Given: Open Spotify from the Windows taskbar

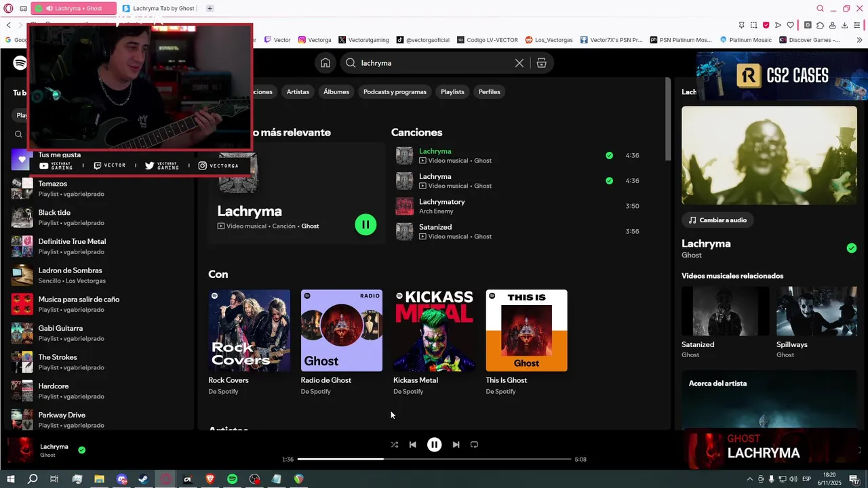Looking at the screenshot, I should pos(232,479).
